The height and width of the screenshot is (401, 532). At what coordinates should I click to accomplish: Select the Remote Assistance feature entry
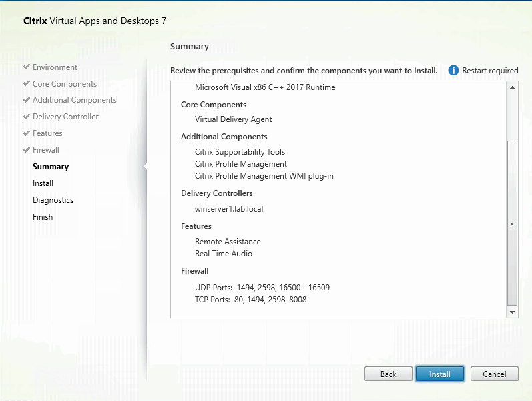pyautogui.click(x=228, y=242)
